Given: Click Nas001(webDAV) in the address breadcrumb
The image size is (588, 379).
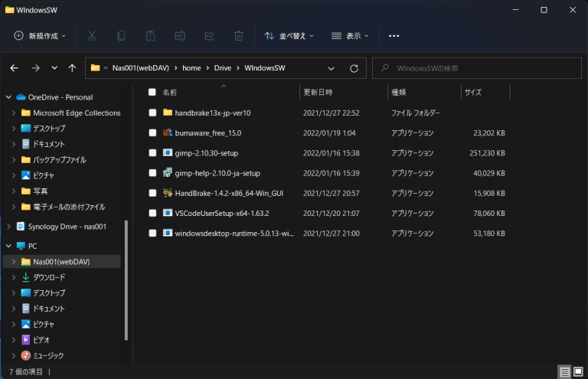Looking at the screenshot, I should pyautogui.click(x=141, y=68).
